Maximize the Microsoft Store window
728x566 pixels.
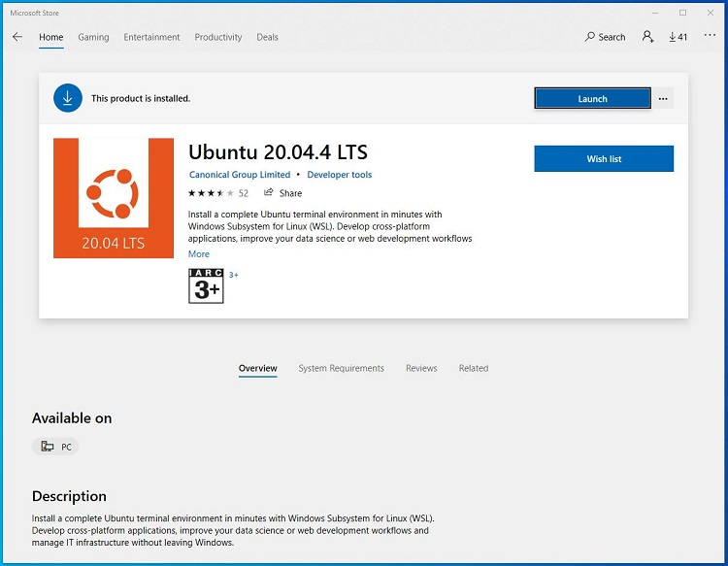[x=682, y=13]
